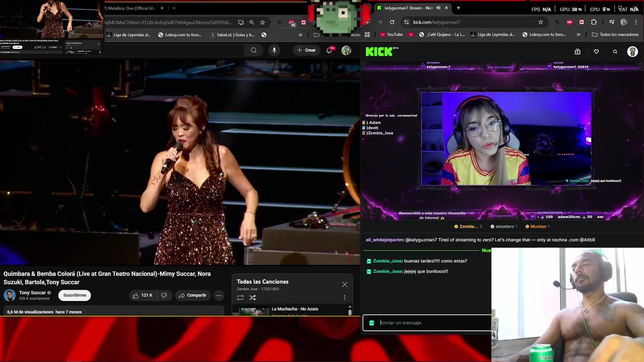The image size is (644, 362).
Task: Open playlist three-dot options menu
Action: point(345,298)
